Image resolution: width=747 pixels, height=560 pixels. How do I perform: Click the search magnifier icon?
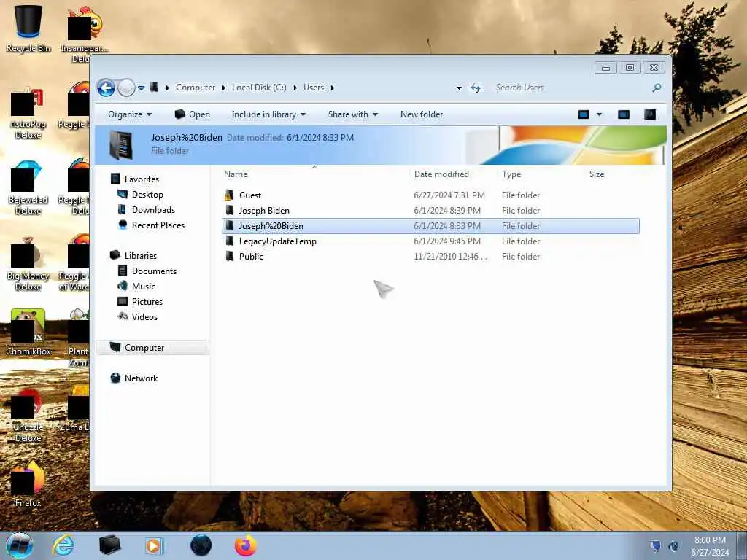657,87
